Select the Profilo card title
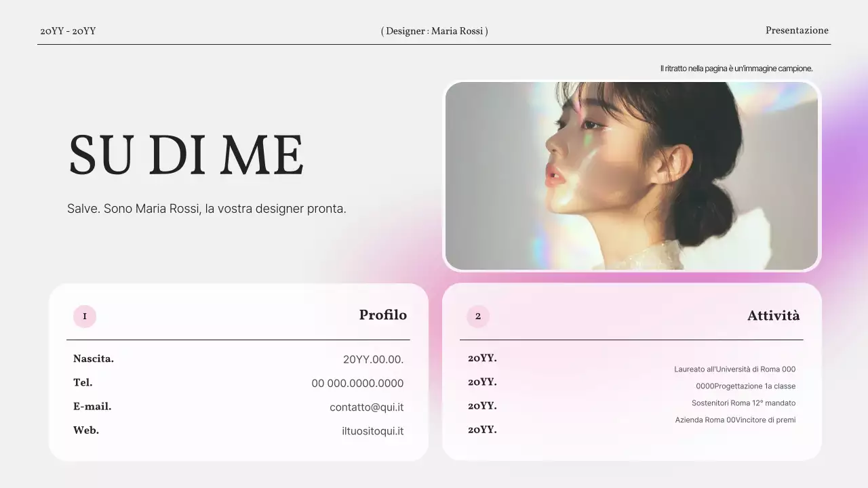This screenshot has width=868, height=488. click(x=383, y=315)
